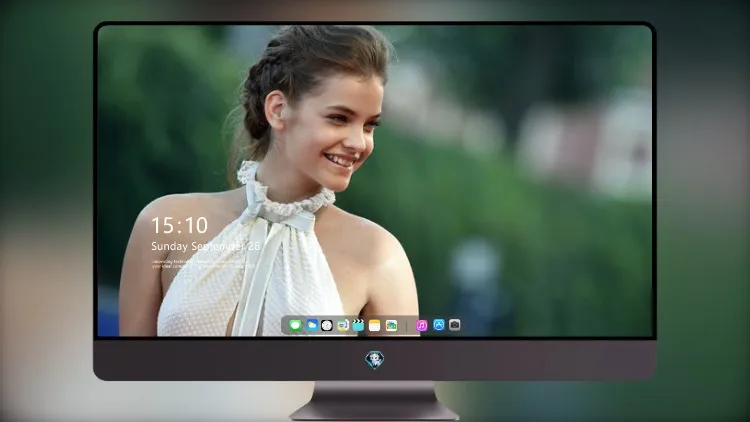This screenshot has height=422, width=750.
Task: Launch the pink Music app in the dock
Action: click(421, 325)
